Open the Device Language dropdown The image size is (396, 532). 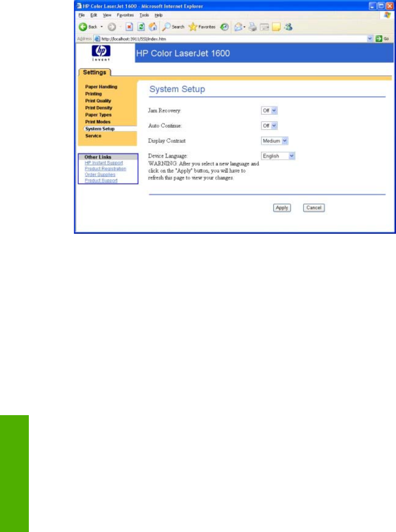click(278, 156)
